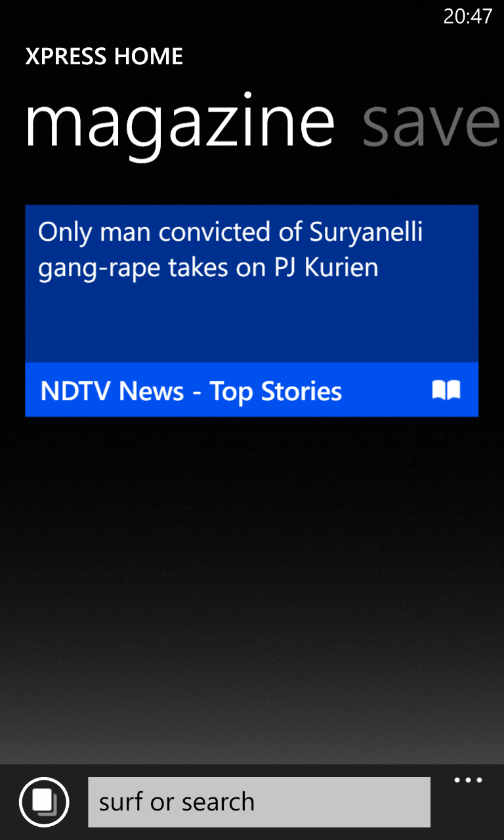
Task: Click the dark blue news tile
Action: (251, 283)
